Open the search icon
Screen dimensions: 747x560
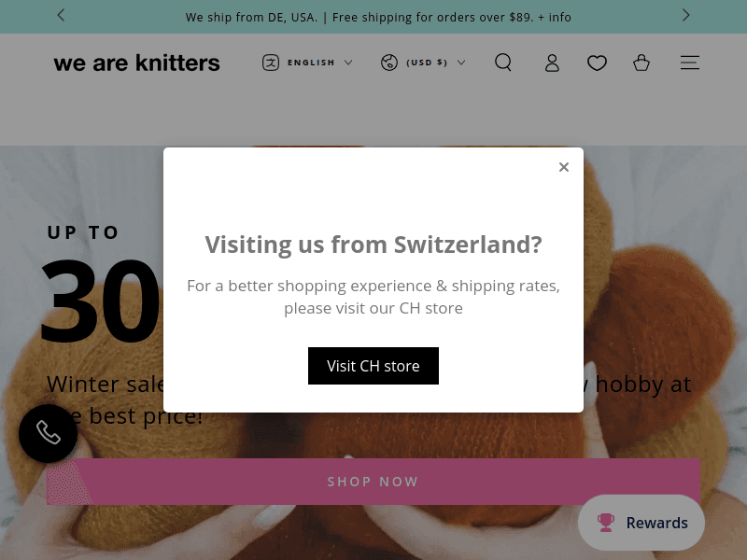pos(503,63)
